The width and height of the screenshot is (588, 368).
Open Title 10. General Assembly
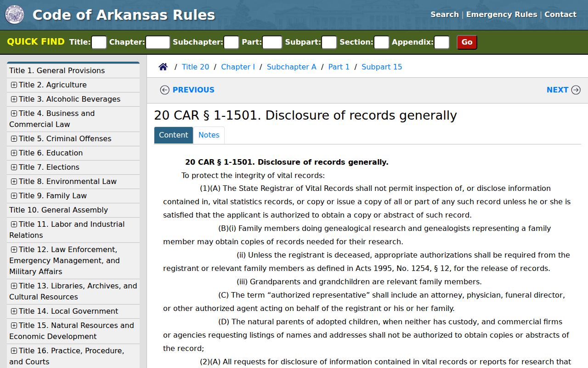click(x=58, y=210)
